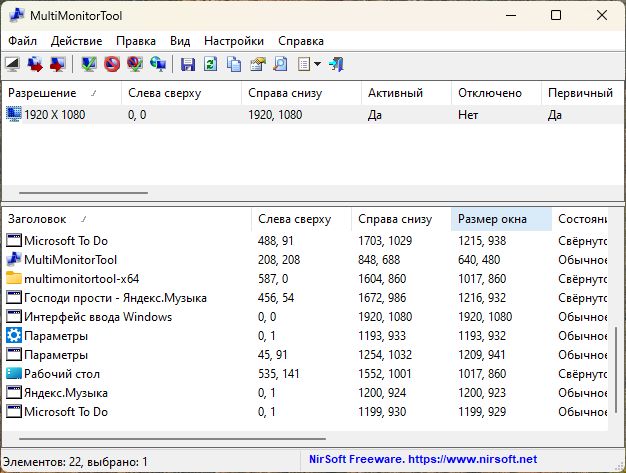Move window to next monitor icon
Image resolution: width=626 pixels, height=473 pixels.
35,64
